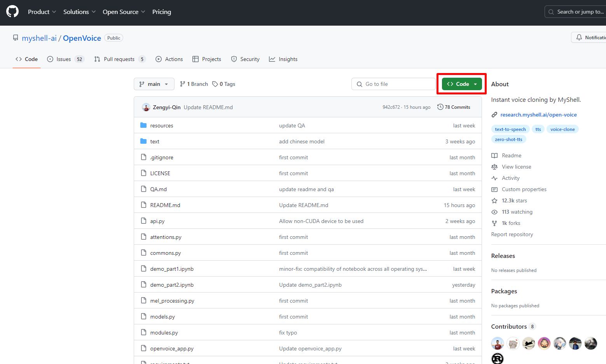The image size is (606, 364).
Task: Click the text-to-speech topic tag
Action: coord(510,129)
